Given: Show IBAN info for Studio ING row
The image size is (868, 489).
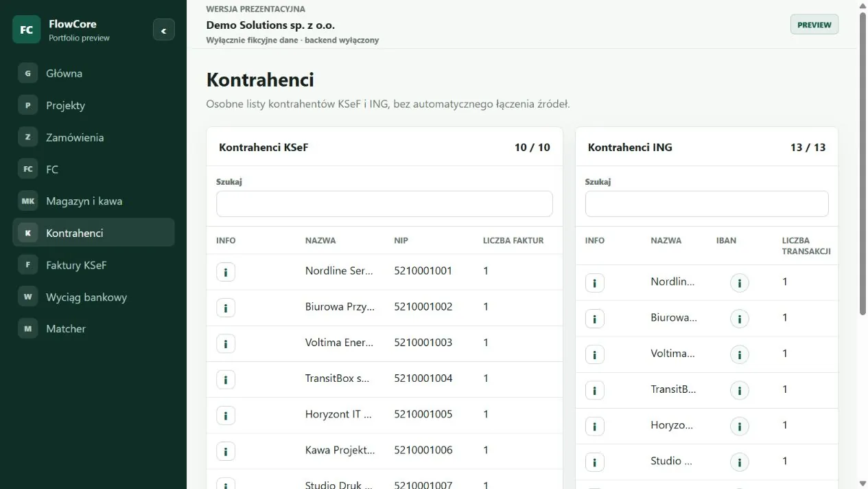Looking at the screenshot, I should coord(739,462).
